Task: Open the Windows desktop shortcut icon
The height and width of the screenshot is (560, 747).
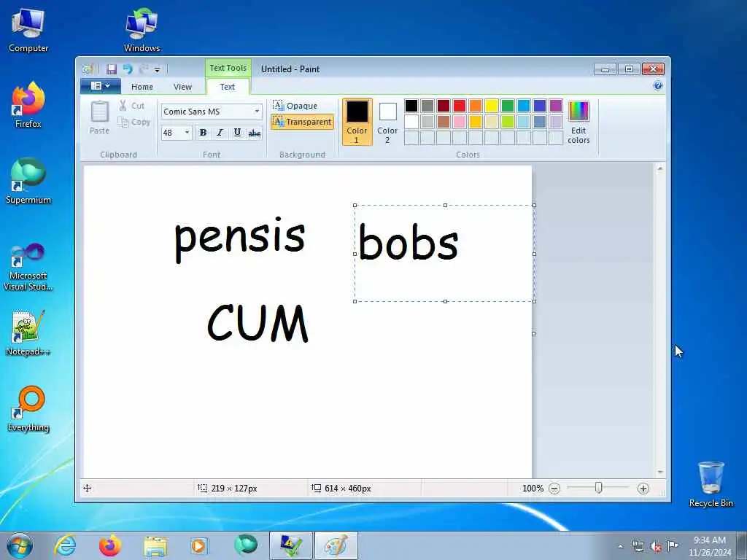Action: point(142,31)
